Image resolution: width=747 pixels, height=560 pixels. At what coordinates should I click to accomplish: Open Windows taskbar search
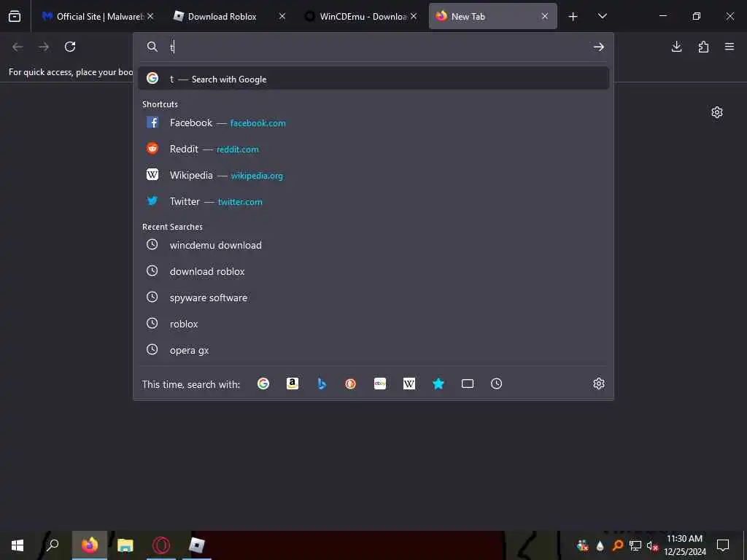pos(53,545)
